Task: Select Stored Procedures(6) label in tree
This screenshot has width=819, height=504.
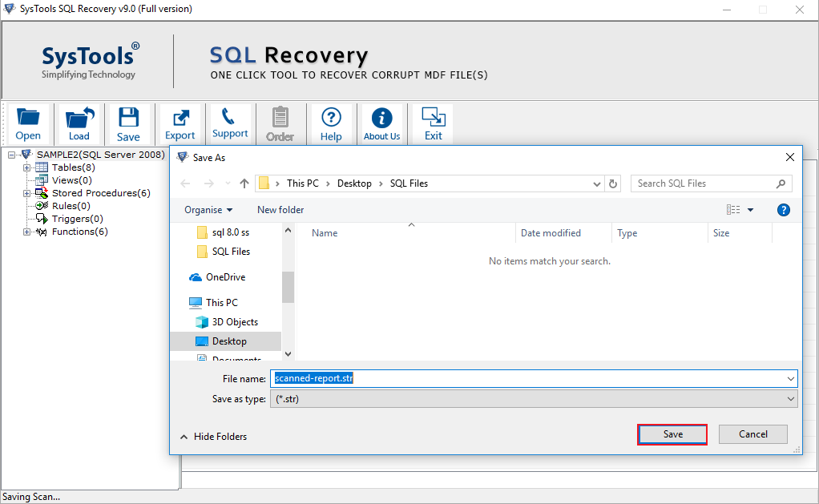Action: coord(101,193)
